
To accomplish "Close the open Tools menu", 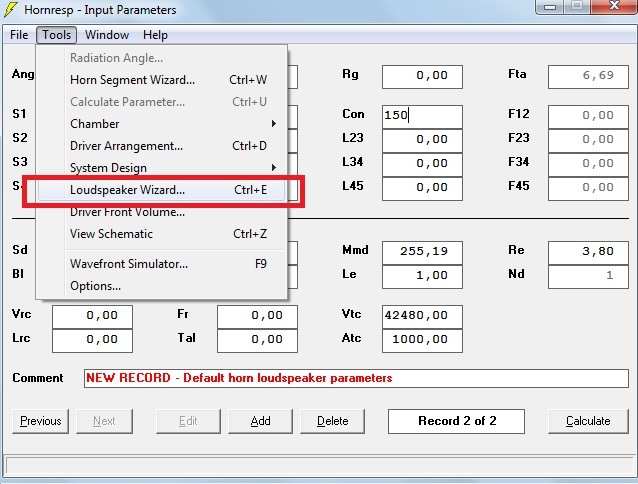I will click(57, 35).
